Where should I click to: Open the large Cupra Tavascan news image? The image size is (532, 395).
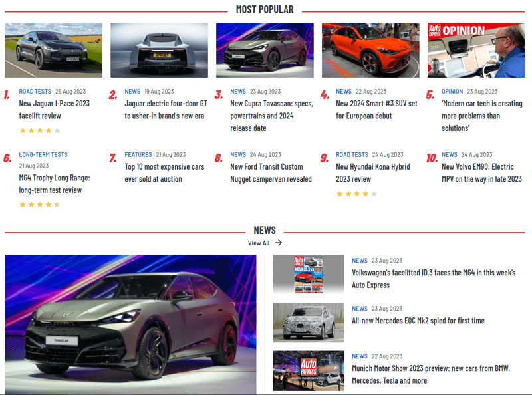click(x=130, y=325)
